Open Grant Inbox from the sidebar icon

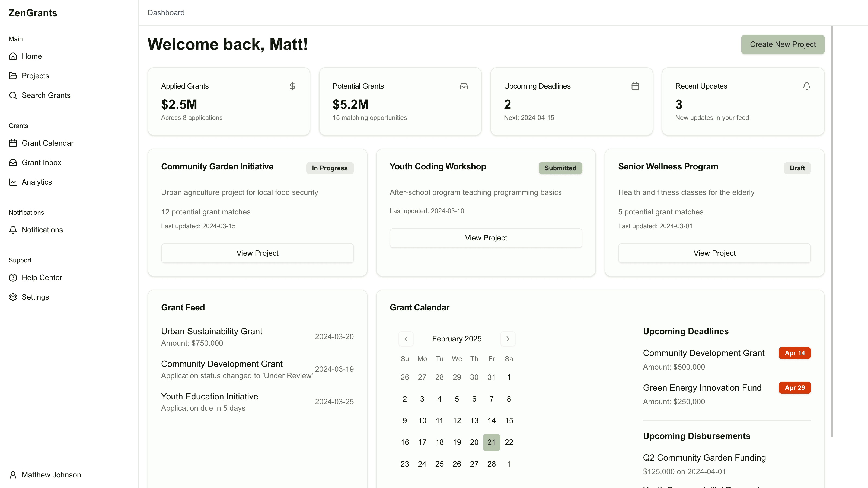pos(13,162)
